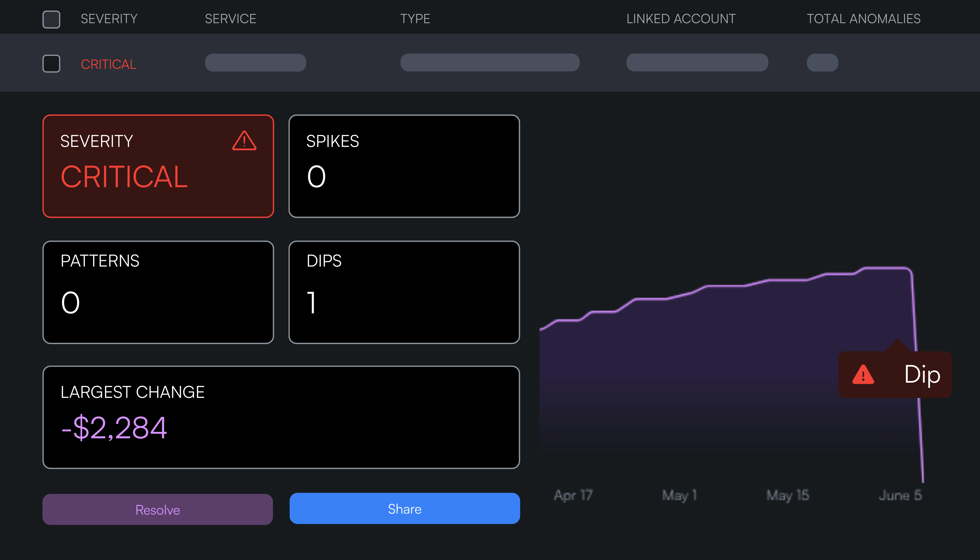This screenshot has width=980, height=560.
Task: Click the LINKED ACCOUNT column header
Action: pos(681,19)
